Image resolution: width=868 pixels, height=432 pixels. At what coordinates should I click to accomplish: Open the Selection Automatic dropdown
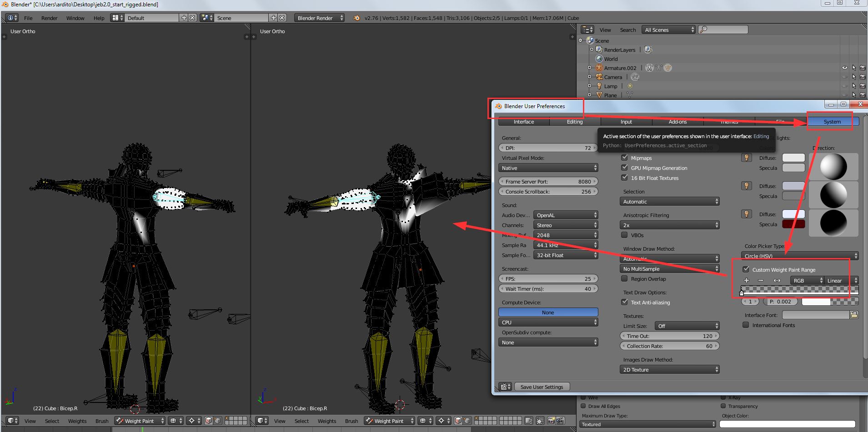coord(669,201)
